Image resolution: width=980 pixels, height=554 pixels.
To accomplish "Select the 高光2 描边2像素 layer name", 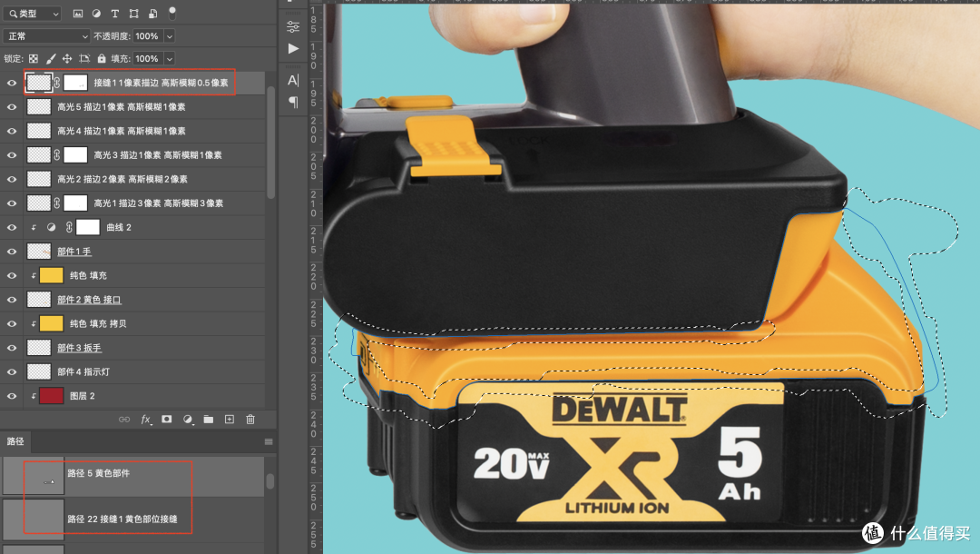I will coord(122,180).
